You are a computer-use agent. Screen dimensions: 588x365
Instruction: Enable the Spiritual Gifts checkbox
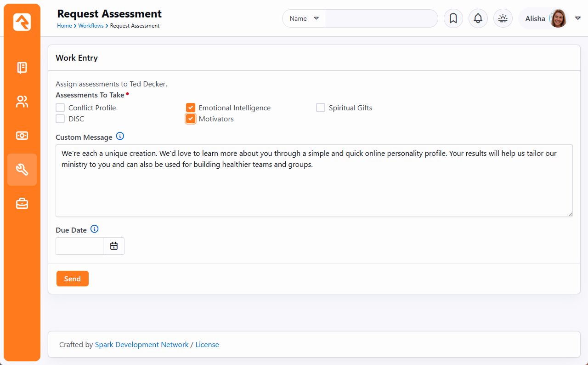[321, 108]
